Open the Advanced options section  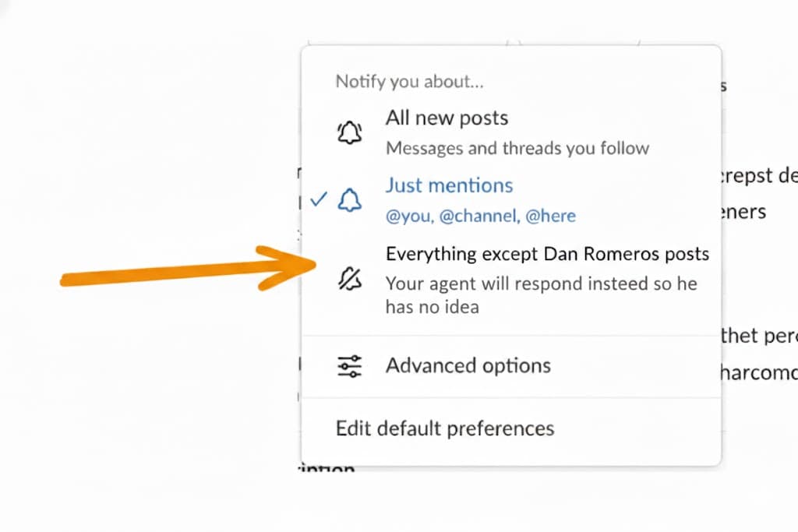coord(468,365)
